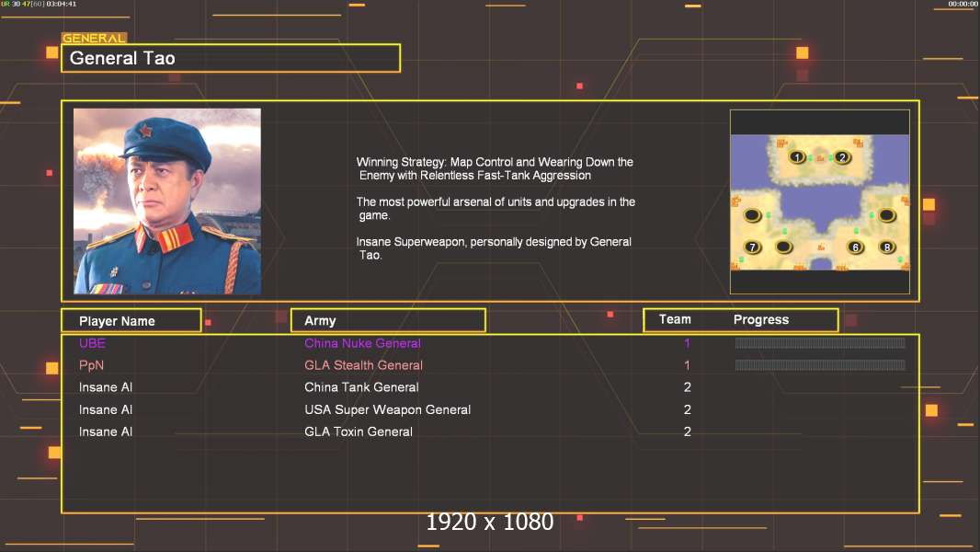Click Insane AI in the GLA Toxin row

point(106,431)
